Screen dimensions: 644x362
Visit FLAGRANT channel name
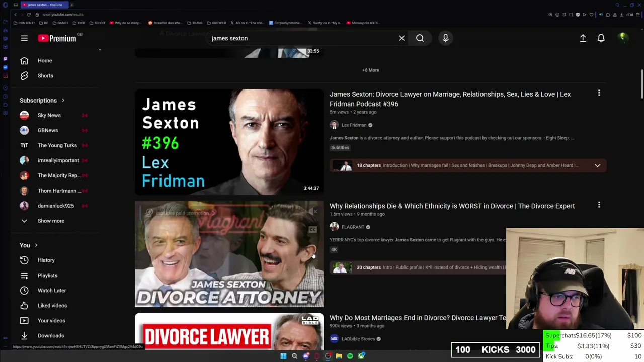tap(352, 227)
